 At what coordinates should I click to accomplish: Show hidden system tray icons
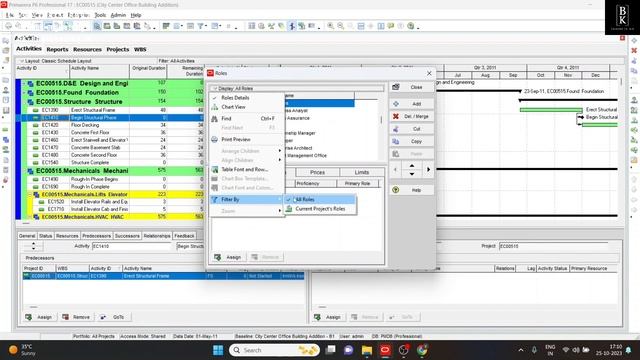point(521,350)
